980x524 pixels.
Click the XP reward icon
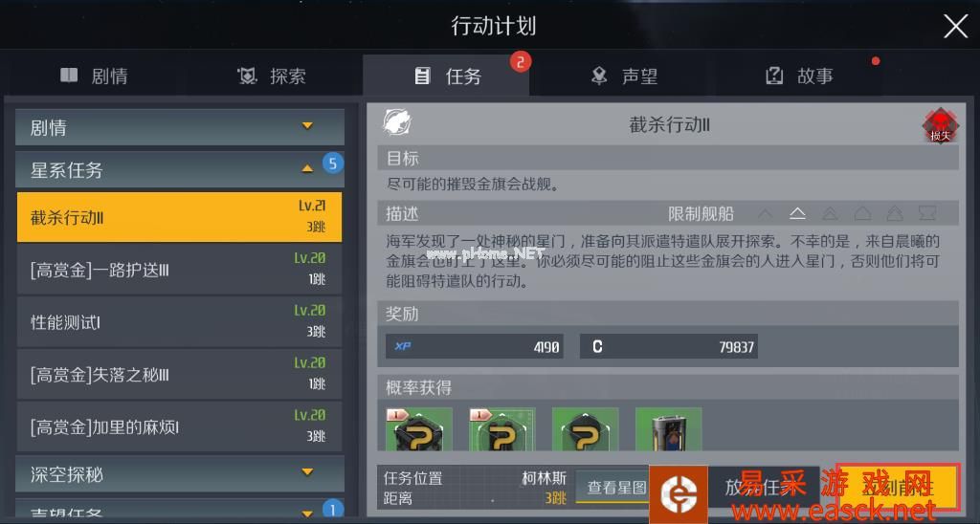(403, 346)
